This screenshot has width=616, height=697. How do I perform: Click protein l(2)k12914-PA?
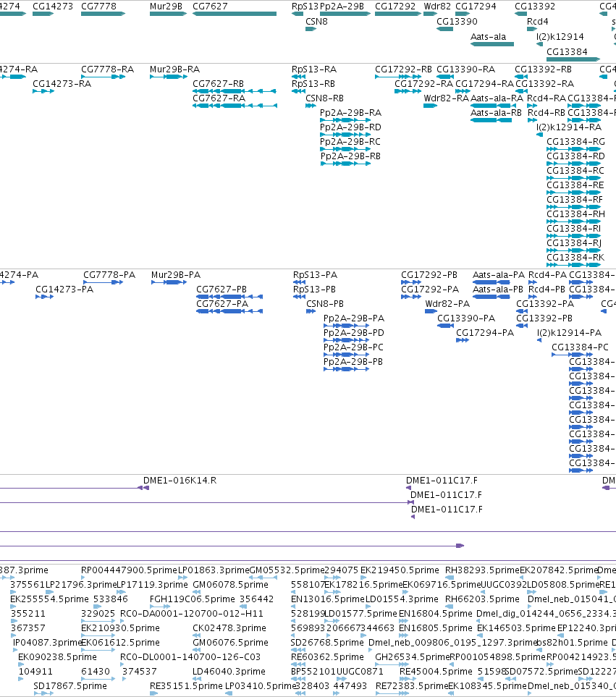(570, 332)
